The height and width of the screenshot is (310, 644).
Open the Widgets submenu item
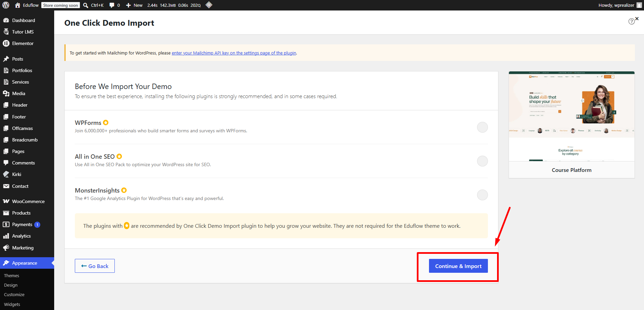point(12,305)
